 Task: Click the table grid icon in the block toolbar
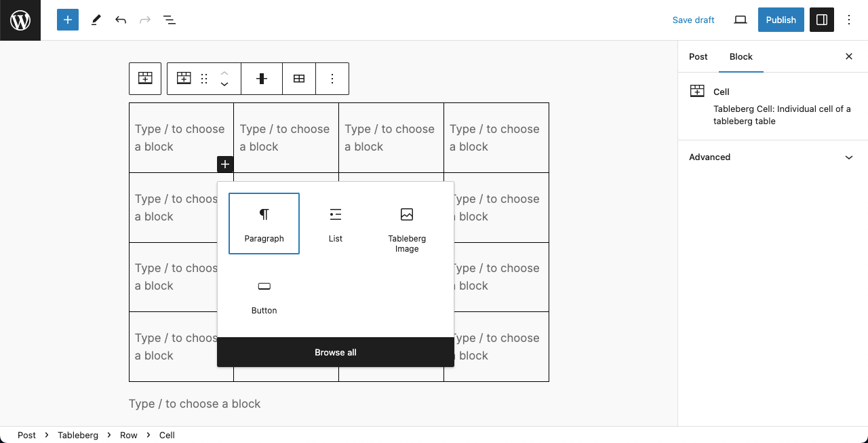pyautogui.click(x=299, y=79)
